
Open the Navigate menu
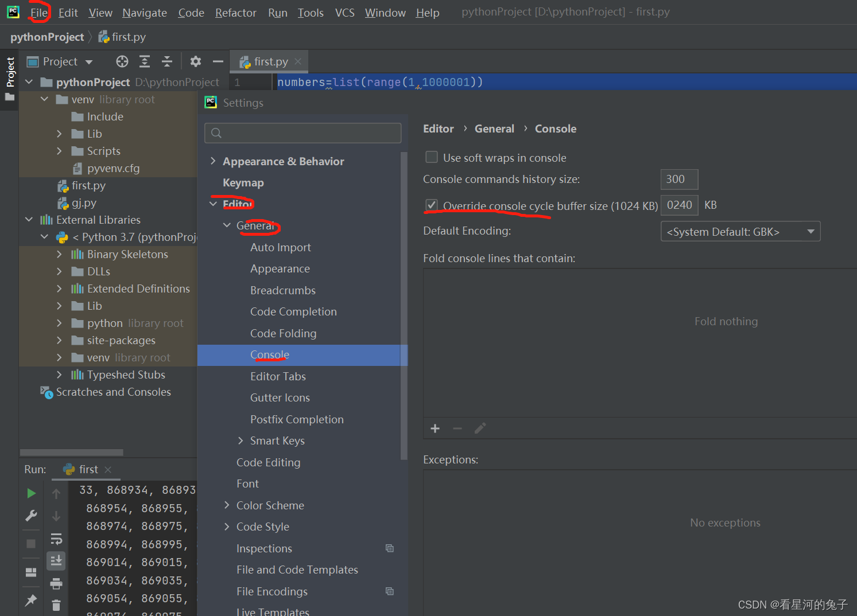pos(145,13)
